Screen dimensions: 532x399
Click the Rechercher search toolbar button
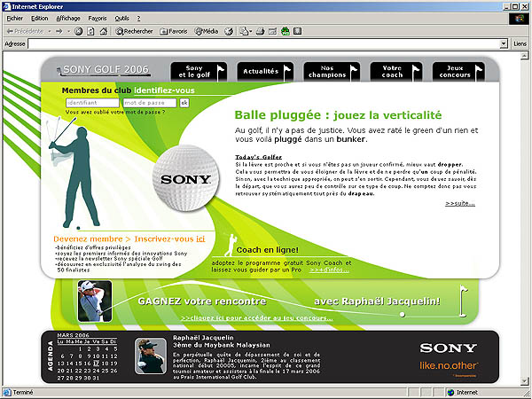point(134,31)
